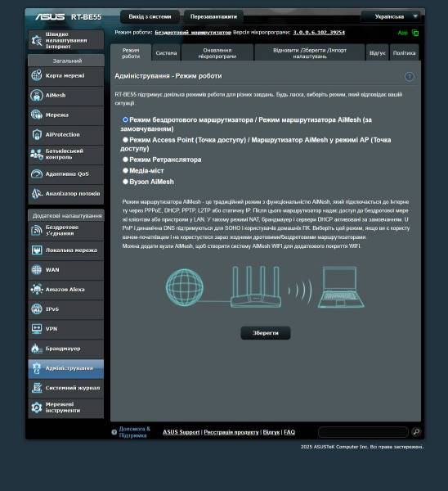Open Адміністрування sidebar icon
Viewport: 448px width, 491px height.
click(x=37, y=368)
